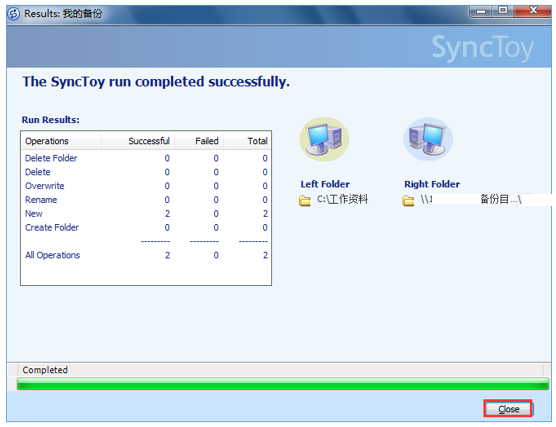Click the Successful value for Delete Folder
556x427 pixels.
(167, 158)
